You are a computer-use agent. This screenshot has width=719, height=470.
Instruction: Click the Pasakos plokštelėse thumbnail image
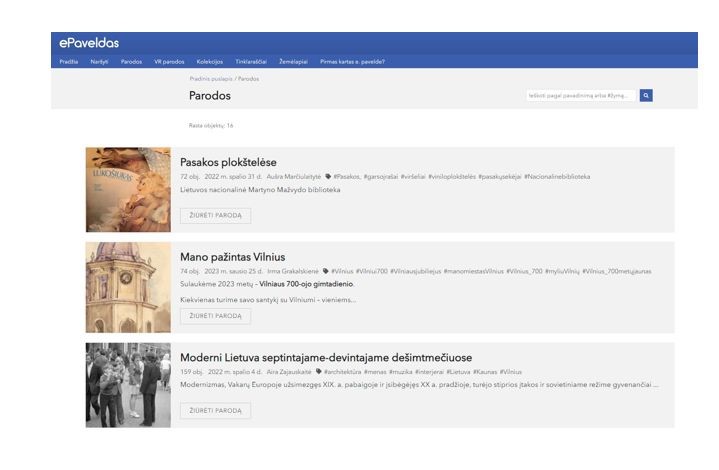tap(128, 189)
